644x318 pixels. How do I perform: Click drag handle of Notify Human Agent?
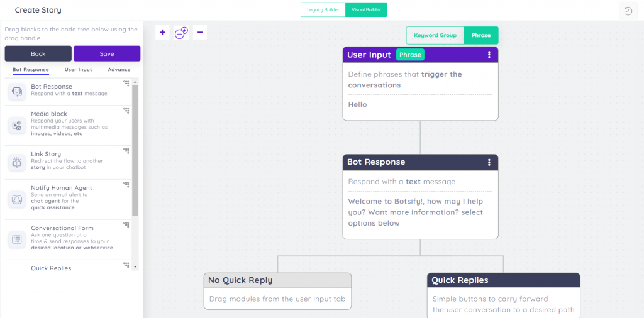click(126, 184)
